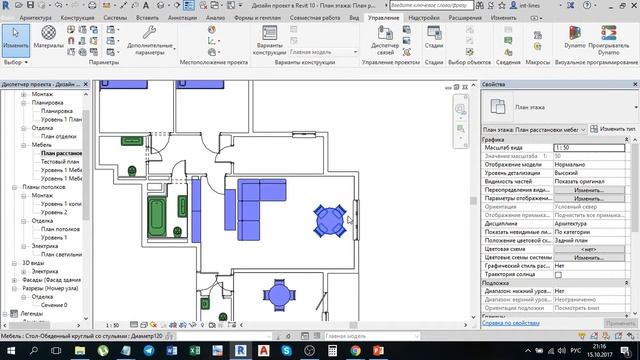Open the Материалы materials tool
The width and height of the screenshot is (640, 360).
[48, 37]
